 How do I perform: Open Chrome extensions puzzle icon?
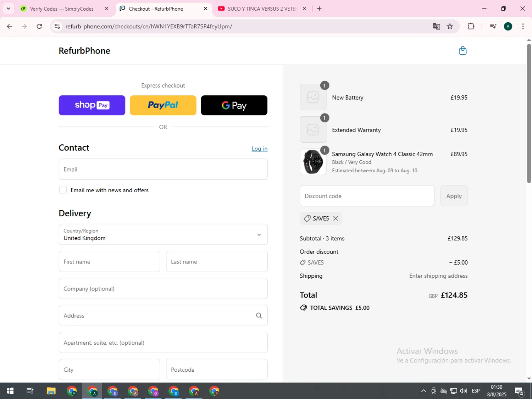[x=471, y=26]
